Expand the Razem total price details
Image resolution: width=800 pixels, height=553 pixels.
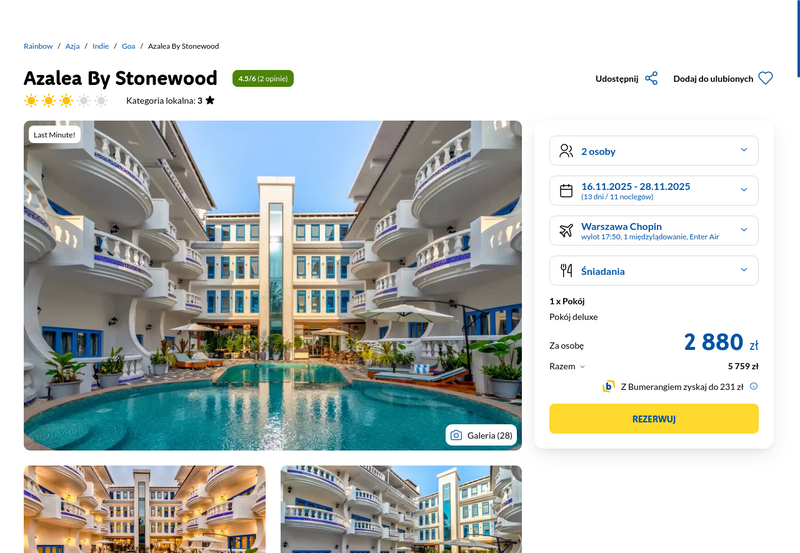(567, 366)
